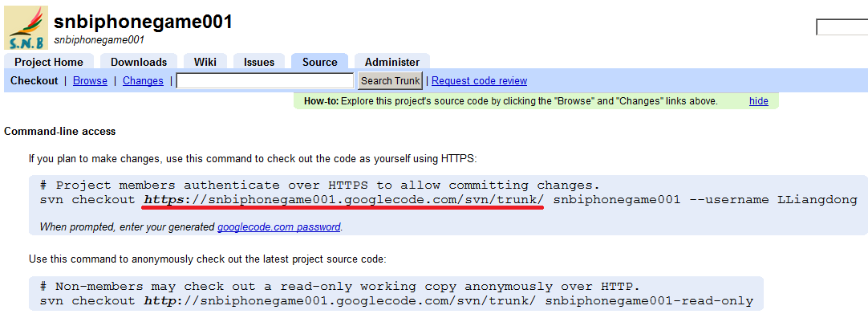Viewport: 868px width, 314px height.
Task: Select the Source tab
Action: (x=319, y=62)
